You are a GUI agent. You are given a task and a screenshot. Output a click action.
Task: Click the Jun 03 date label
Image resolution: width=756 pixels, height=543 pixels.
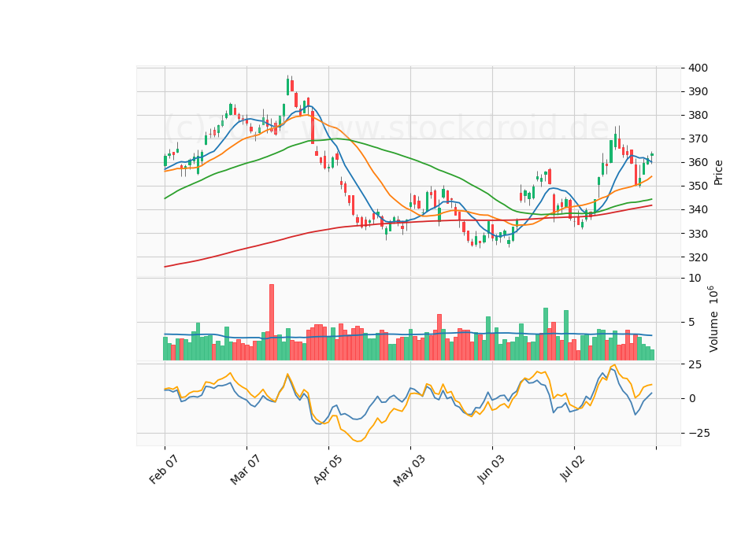coord(491,470)
